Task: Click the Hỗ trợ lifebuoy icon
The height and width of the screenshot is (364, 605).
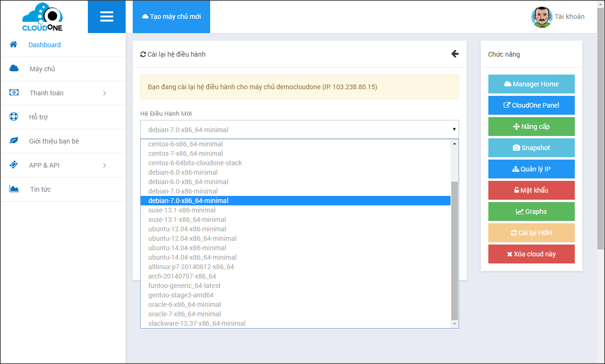Action: click(14, 117)
